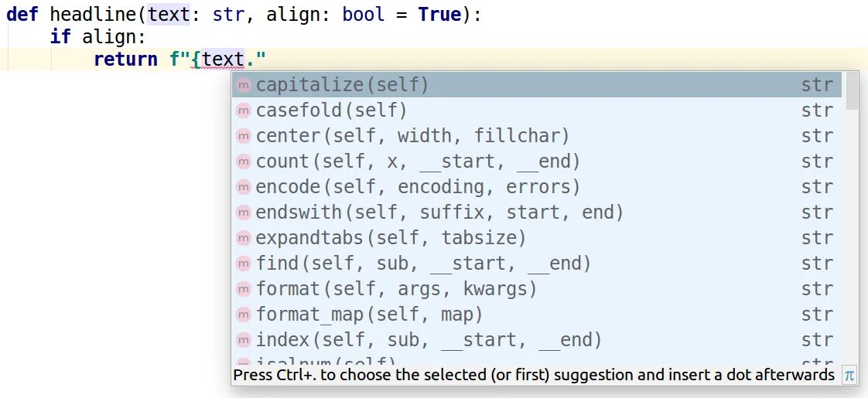Click the method icon beside the center suggestion
Viewport: 868px width, 398px height.
tap(243, 136)
